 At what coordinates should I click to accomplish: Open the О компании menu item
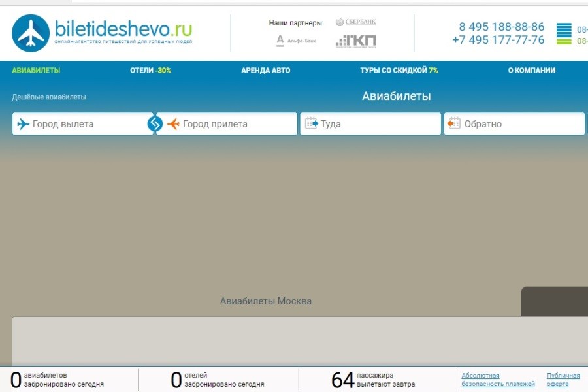(531, 71)
